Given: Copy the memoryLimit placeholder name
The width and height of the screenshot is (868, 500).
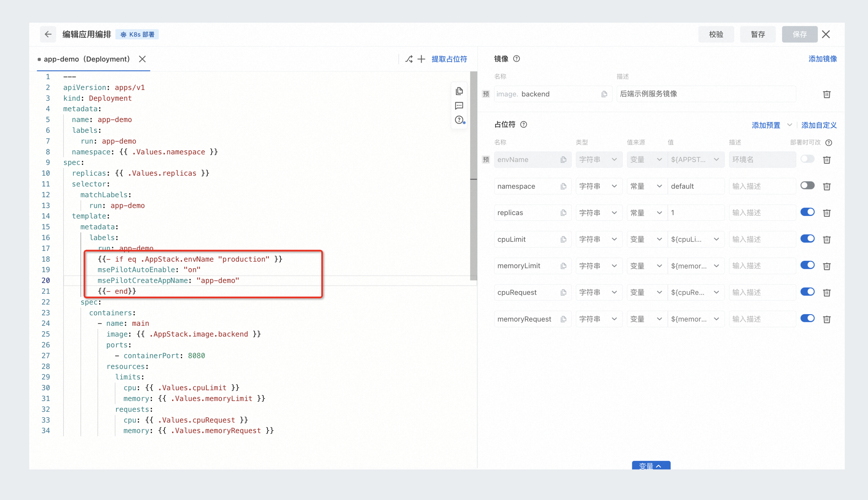Looking at the screenshot, I should click(x=563, y=266).
